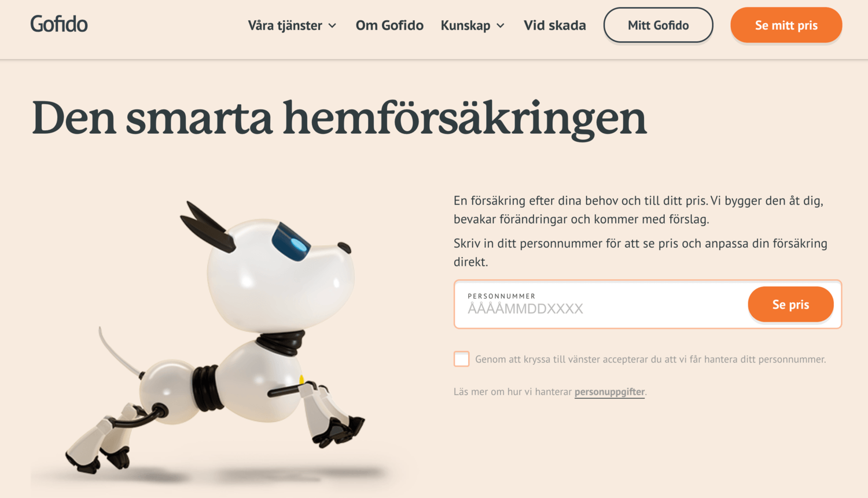Expand the Våra tjänster chevron
Image resolution: width=868 pixels, height=498 pixels.
click(332, 25)
